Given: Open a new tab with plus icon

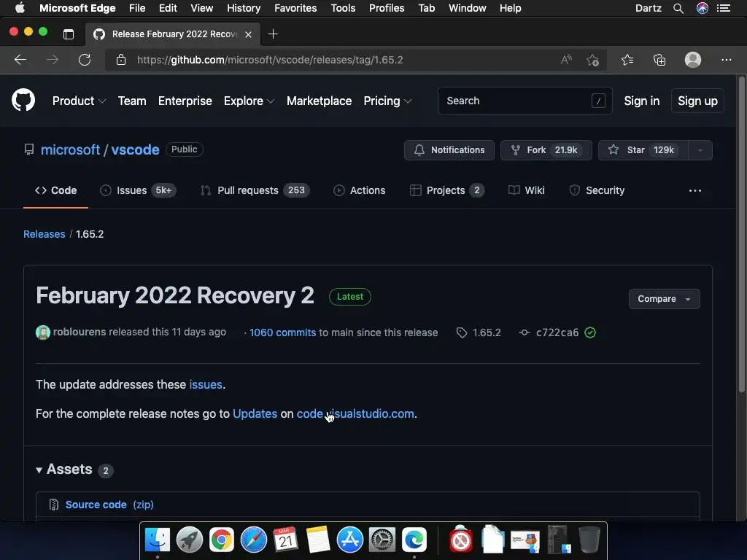Looking at the screenshot, I should coord(273,34).
